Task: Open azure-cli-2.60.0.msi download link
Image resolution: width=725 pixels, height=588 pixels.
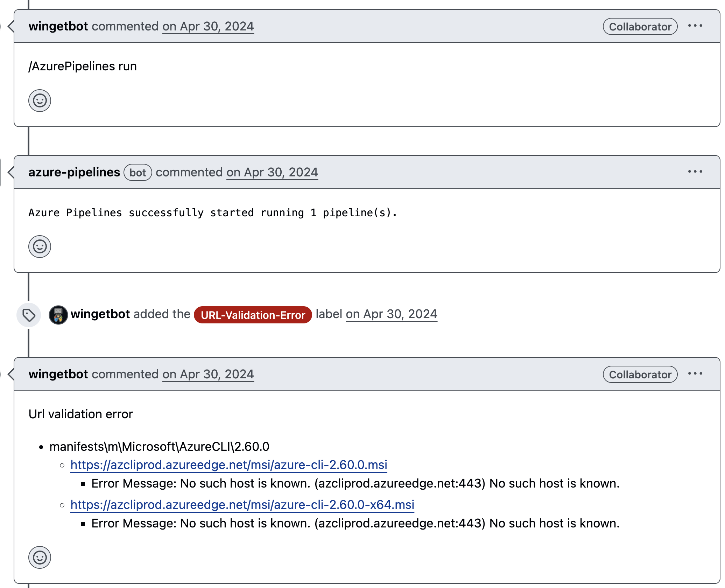Action: [x=229, y=465]
